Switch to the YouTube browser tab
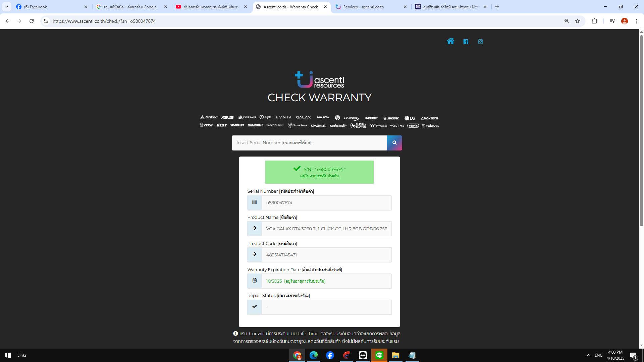This screenshot has width=644, height=362. tap(211, 7)
